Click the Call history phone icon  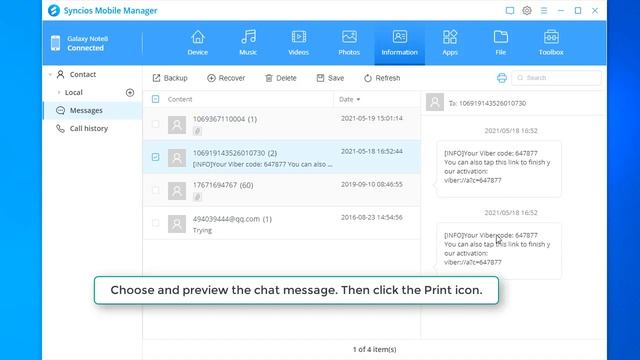60,128
